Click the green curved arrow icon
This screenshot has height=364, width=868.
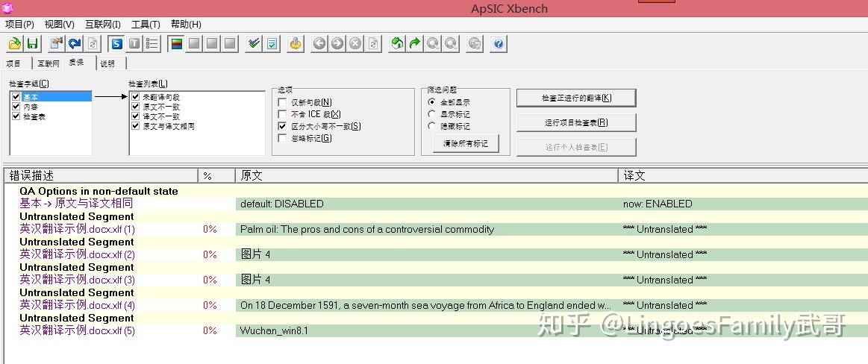[415, 44]
